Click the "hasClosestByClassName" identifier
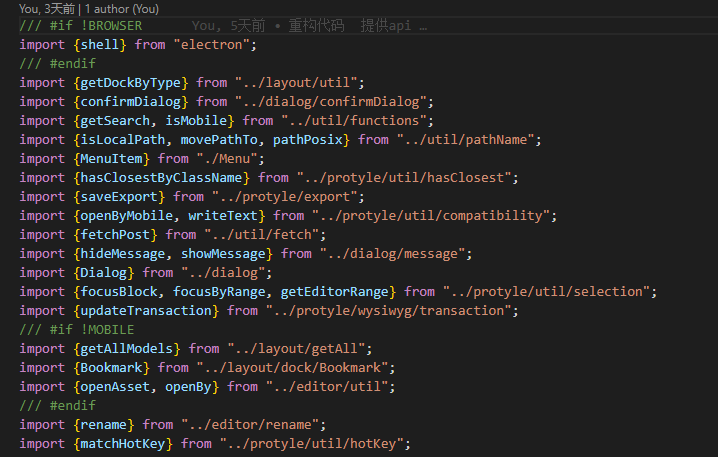The height and width of the screenshot is (457, 718). click(x=161, y=178)
